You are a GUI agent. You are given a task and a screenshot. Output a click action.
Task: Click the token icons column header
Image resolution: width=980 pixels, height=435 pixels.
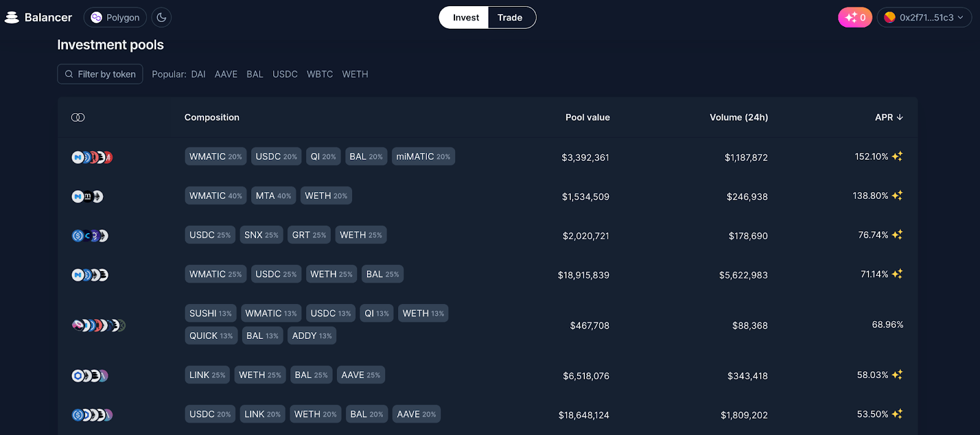point(78,117)
